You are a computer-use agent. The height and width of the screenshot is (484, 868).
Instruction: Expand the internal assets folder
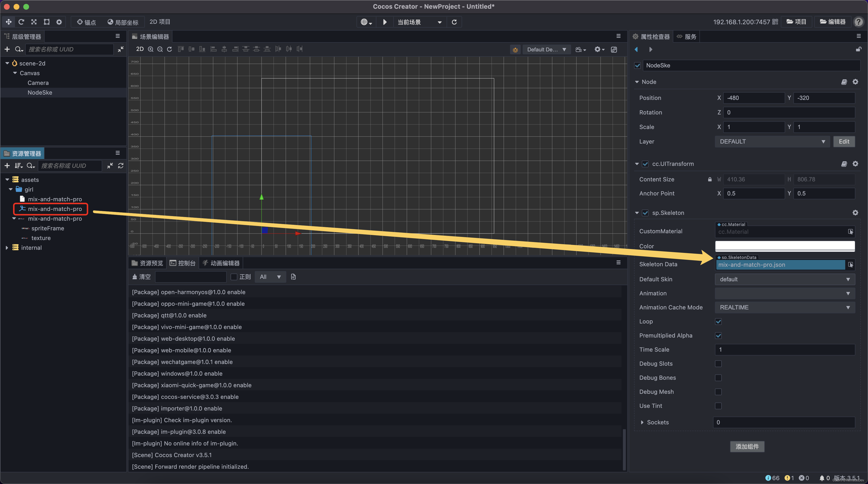pyautogui.click(x=7, y=248)
